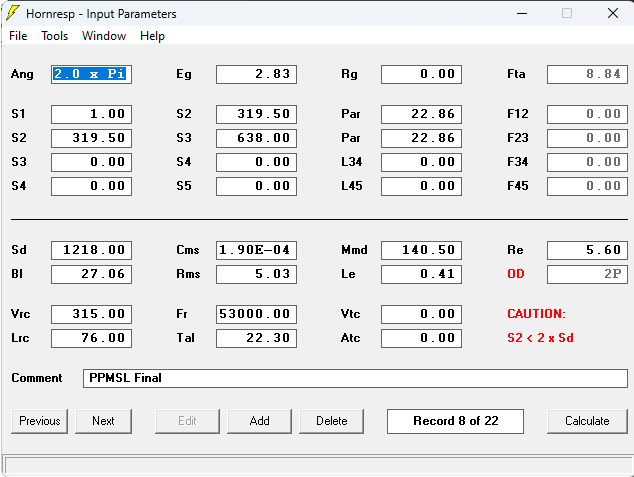Image resolution: width=634 pixels, height=477 pixels.
Task: Open the File menu
Action: pyautogui.click(x=18, y=36)
